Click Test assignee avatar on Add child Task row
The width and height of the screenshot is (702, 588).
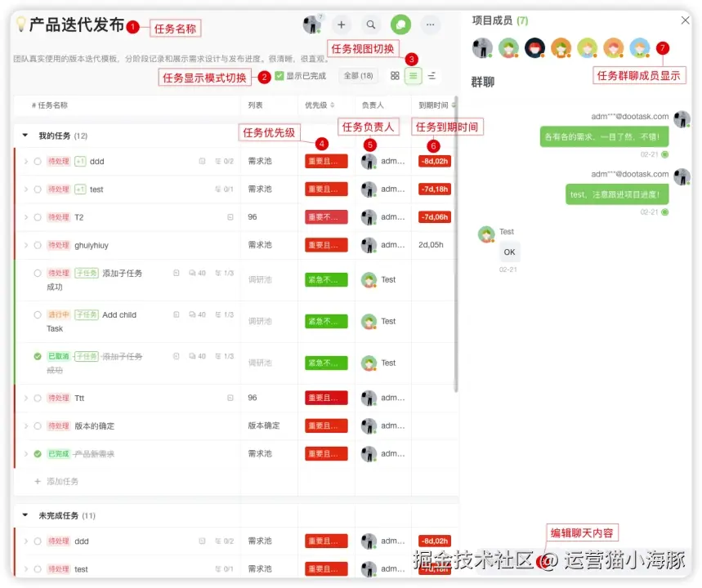click(369, 321)
